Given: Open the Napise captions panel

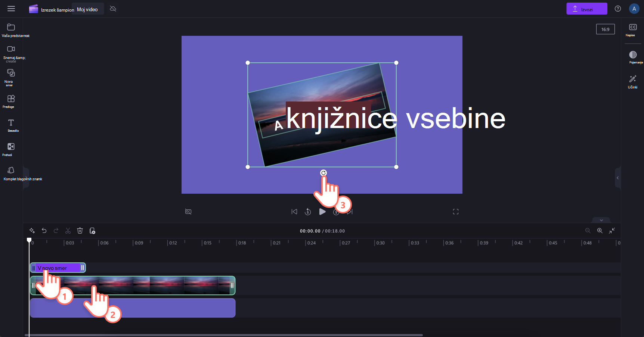Looking at the screenshot, I should point(632,30).
